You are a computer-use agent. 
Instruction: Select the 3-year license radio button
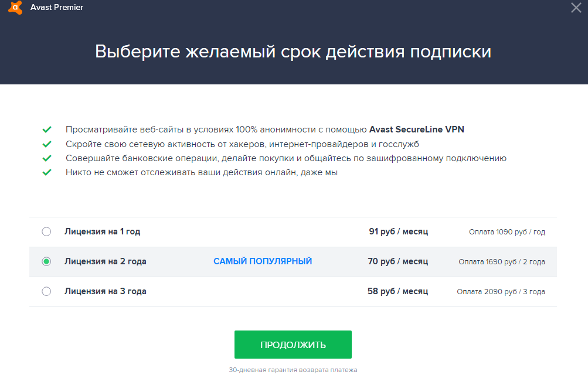46,291
